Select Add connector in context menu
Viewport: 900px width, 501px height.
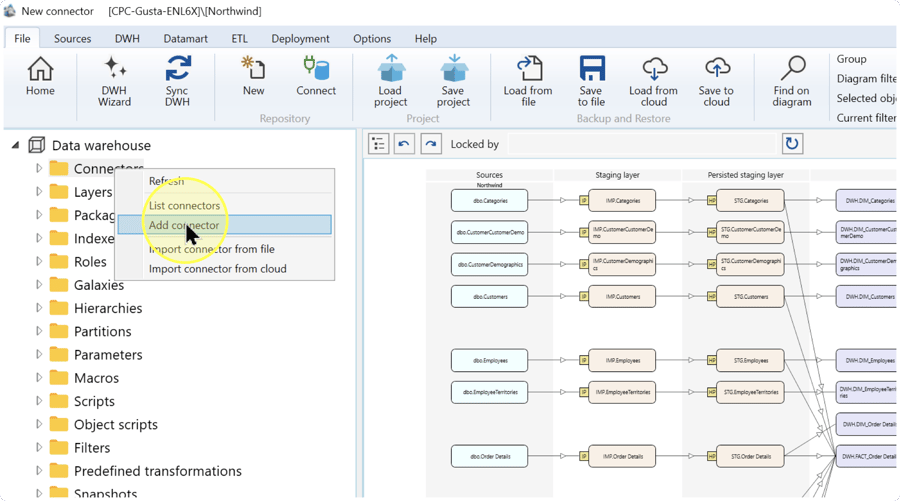(224, 225)
